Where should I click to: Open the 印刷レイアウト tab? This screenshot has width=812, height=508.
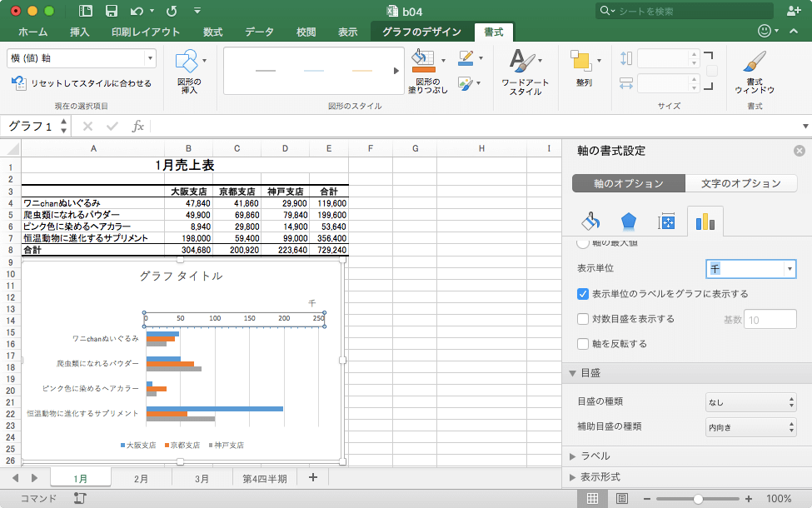click(x=146, y=32)
